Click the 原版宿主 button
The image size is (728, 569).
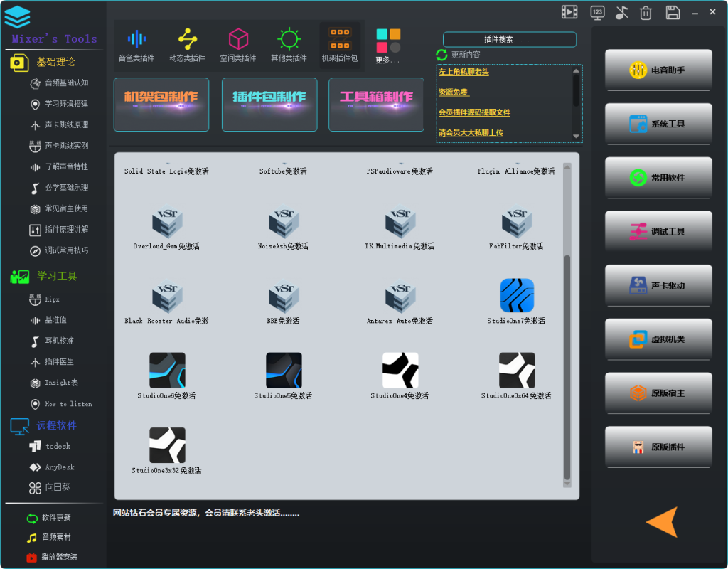(658, 393)
